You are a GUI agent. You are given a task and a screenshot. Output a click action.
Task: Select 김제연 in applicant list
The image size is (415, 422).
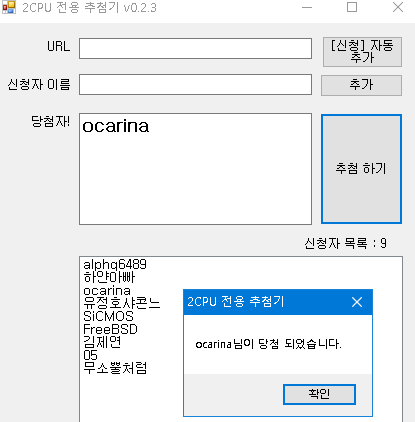point(102,342)
